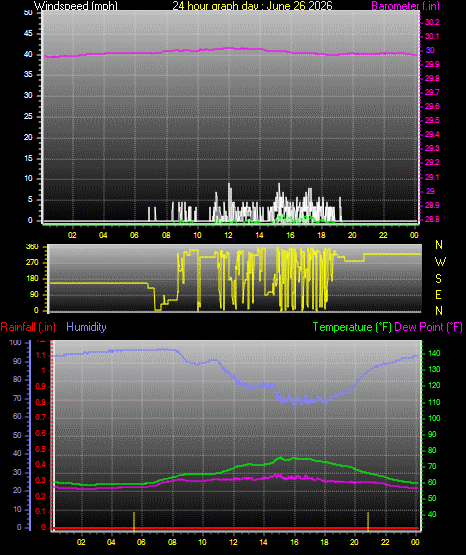Click green temperature axis value 130

[x=434, y=369]
